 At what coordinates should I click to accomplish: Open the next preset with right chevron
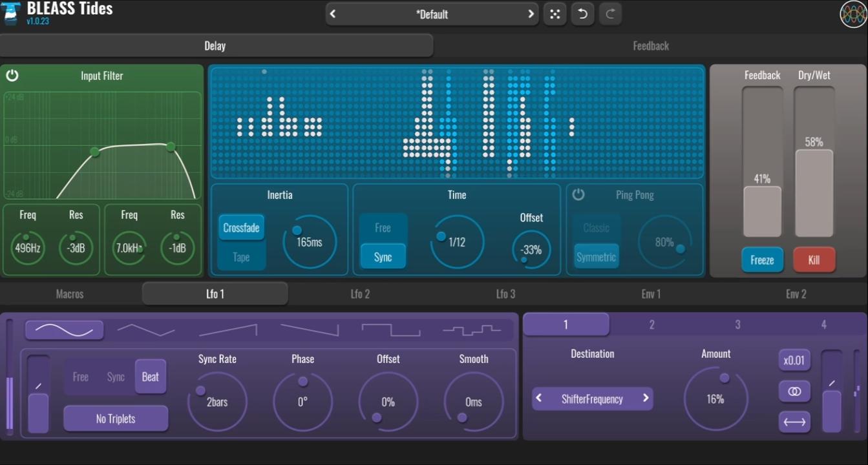(530, 14)
